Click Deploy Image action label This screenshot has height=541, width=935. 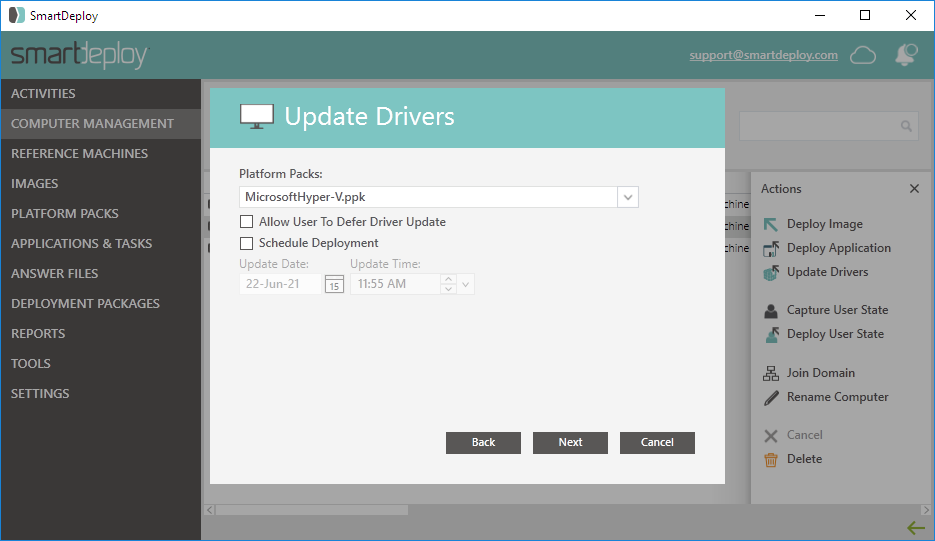coord(825,224)
